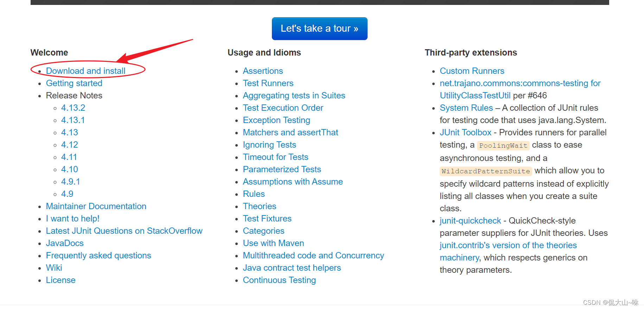Open the License link
Image resolution: width=644 pixels, height=309 pixels.
61,280
